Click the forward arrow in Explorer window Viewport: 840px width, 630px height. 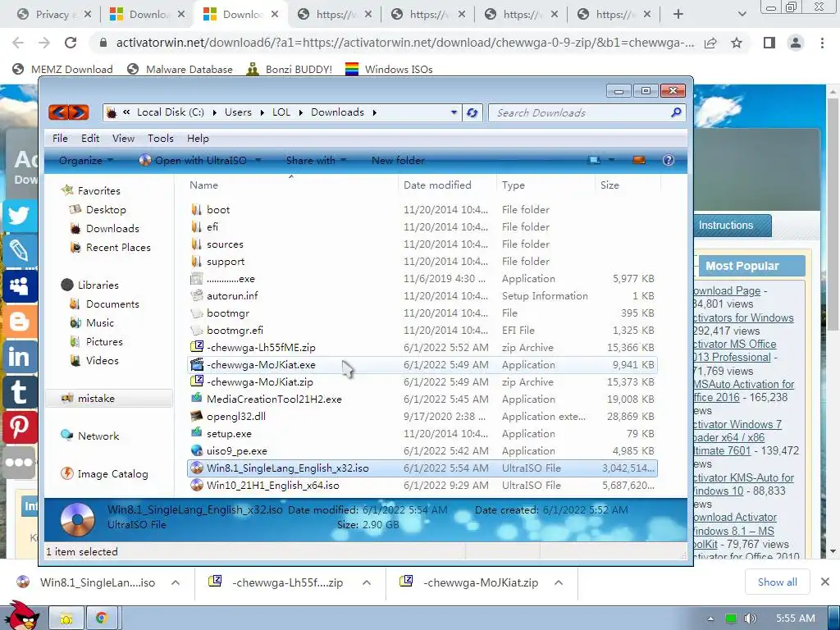(x=78, y=112)
